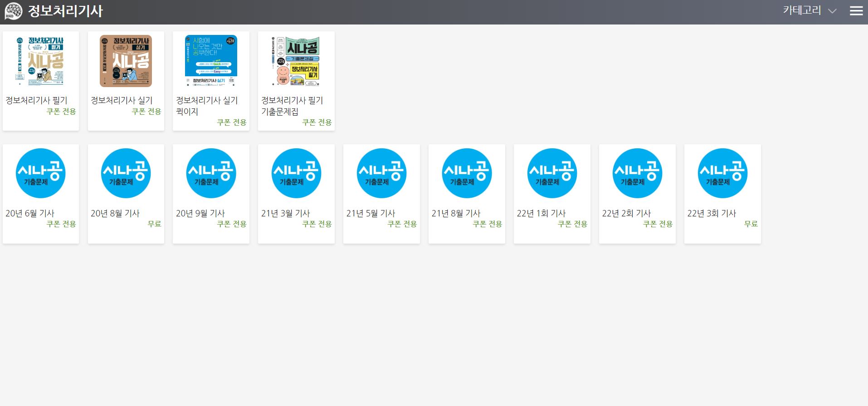Click 시나공 icon for 22년 1회 기사
Screen dimensions: 868x406
click(x=552, y=173)
